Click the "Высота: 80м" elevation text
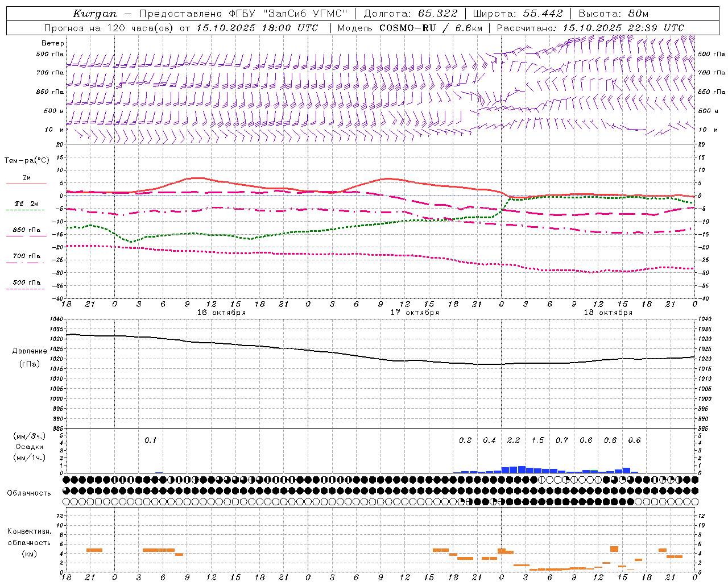 pyautogui.click(x=613, y=14)
